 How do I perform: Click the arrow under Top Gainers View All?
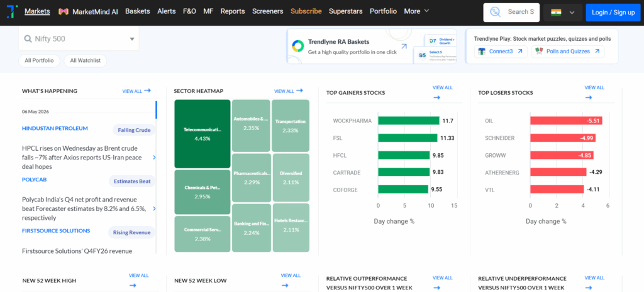pos(436,97)
